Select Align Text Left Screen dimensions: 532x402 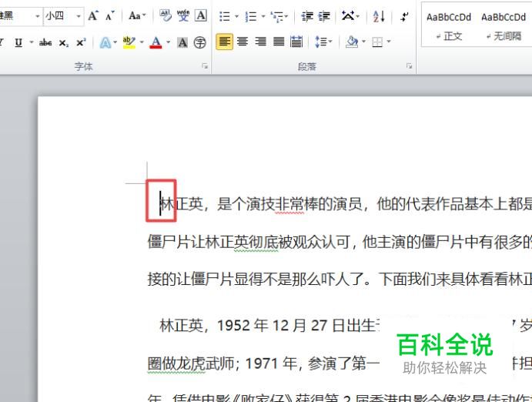coord(224,42)
